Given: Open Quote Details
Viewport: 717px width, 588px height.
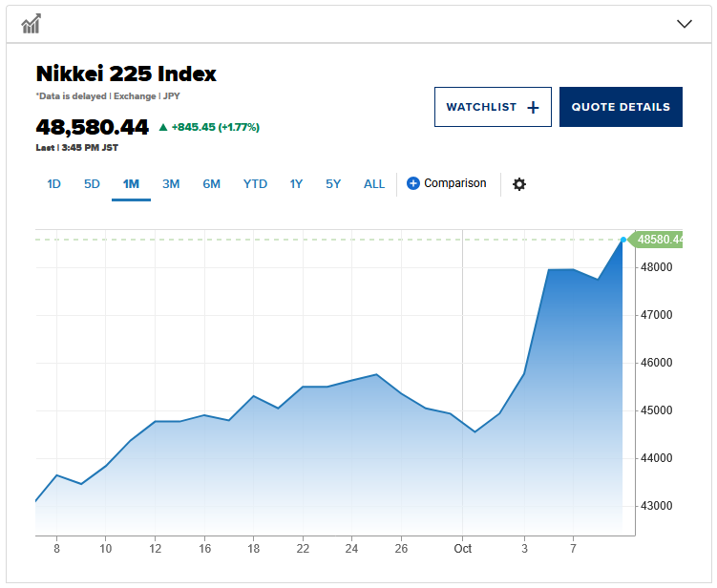Looking at the screenshot, I should point(621,107).
